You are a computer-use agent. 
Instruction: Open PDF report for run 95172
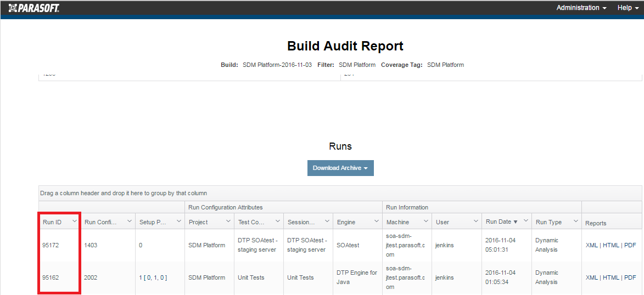tap(630, 245)
